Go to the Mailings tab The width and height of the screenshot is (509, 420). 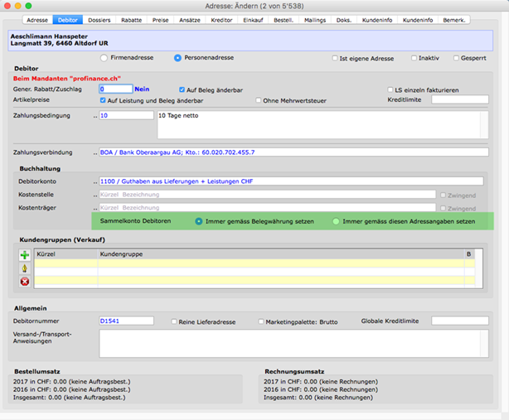pos(315,18)
